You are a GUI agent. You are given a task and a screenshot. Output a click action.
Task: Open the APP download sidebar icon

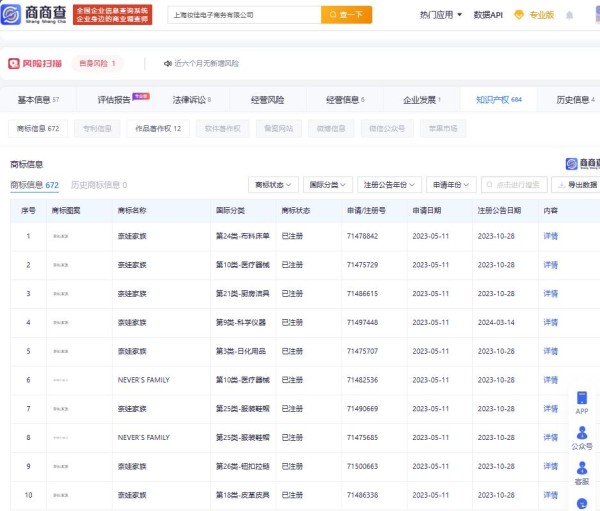(x=581, y=400)
